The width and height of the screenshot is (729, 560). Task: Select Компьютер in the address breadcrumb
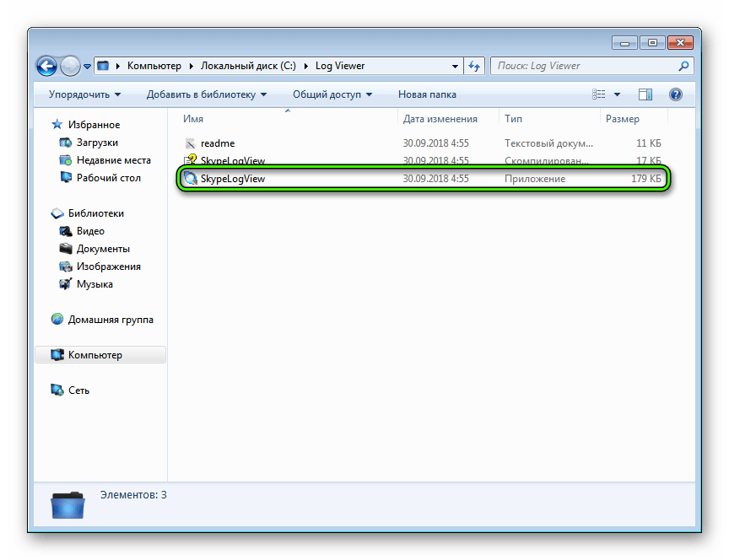154,66
